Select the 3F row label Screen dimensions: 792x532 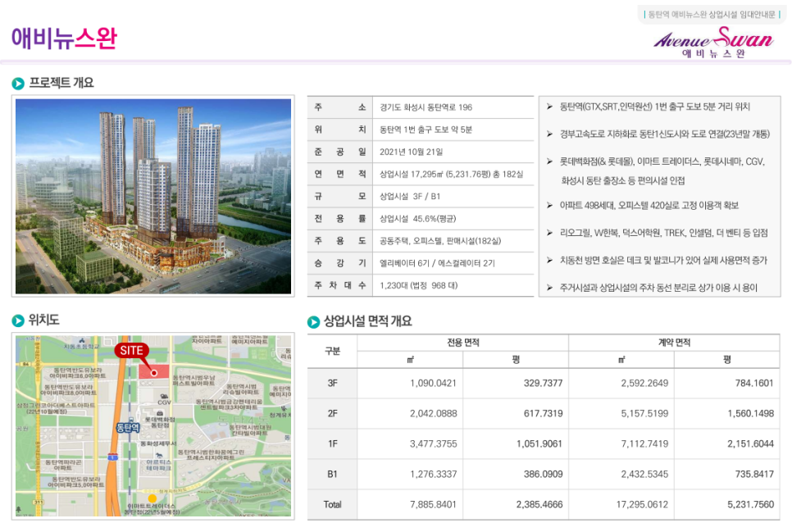pyautogui.click(x=332, y=384)
